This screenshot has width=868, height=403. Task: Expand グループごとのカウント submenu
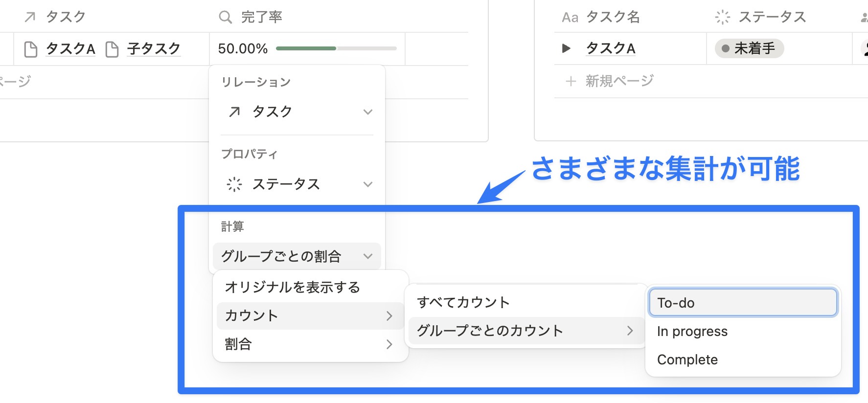pos(526,331)
